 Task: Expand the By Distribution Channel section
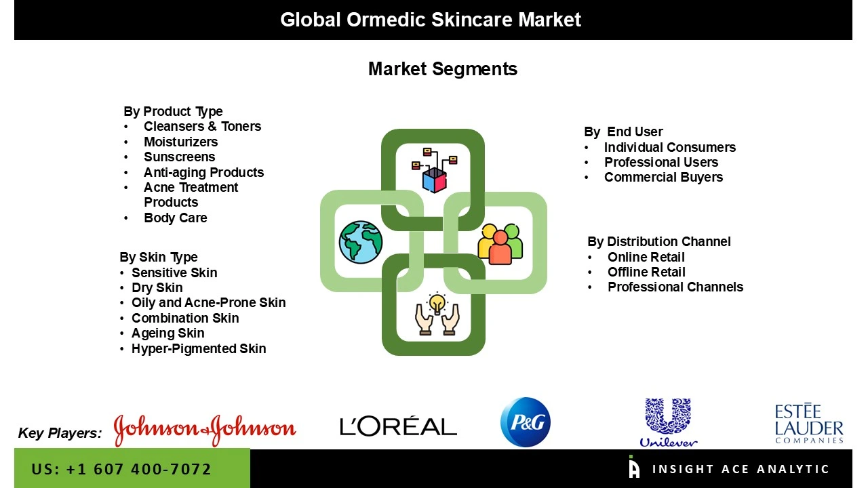pos(659,241)
